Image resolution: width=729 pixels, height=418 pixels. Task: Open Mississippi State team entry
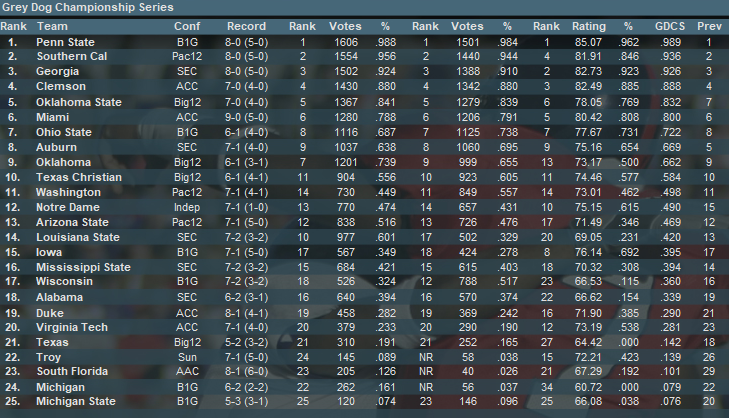coord(84,267)
